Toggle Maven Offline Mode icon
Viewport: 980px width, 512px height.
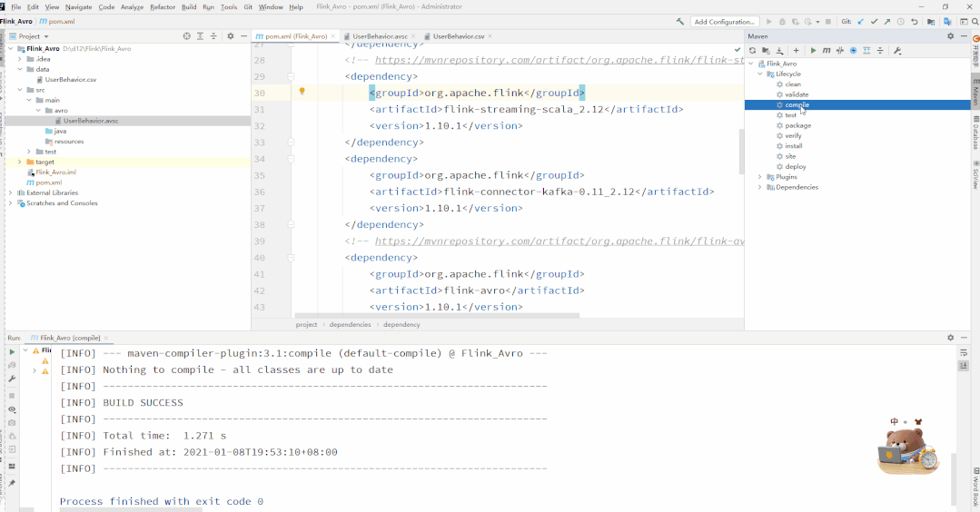point(840,51)
